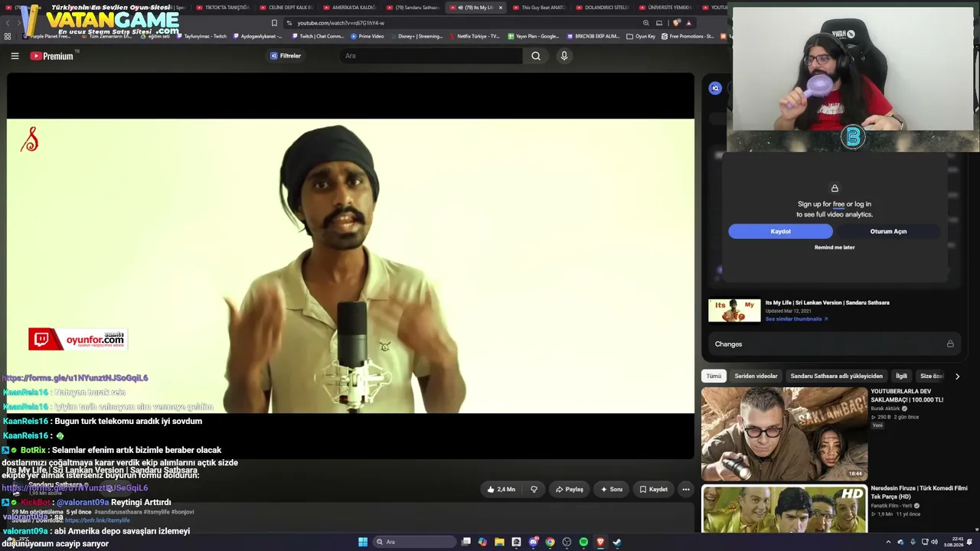The image size is (980, 551).
Task: Like the video with the thumbs-up
Action: point(501,489)
